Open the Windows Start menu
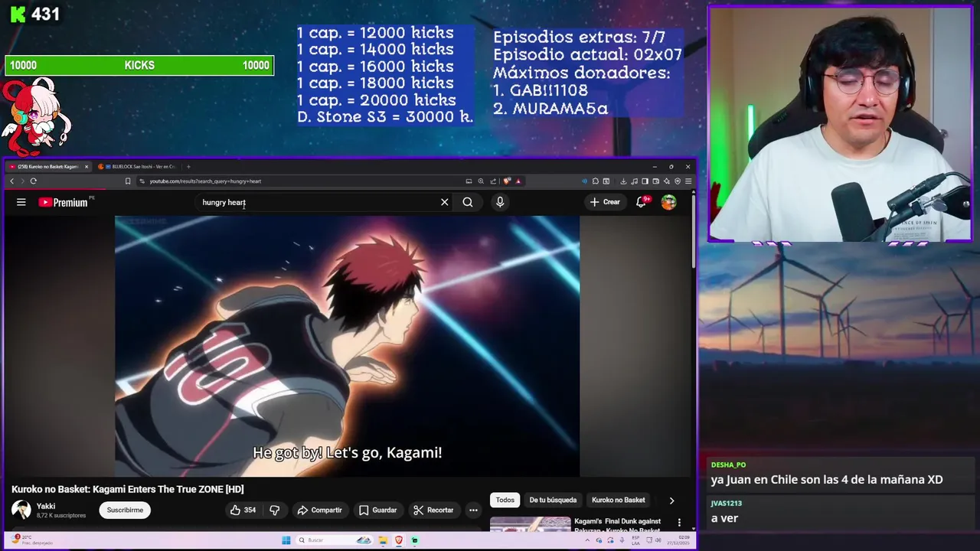This screenshot has width=980, height=551. [286, 540]
